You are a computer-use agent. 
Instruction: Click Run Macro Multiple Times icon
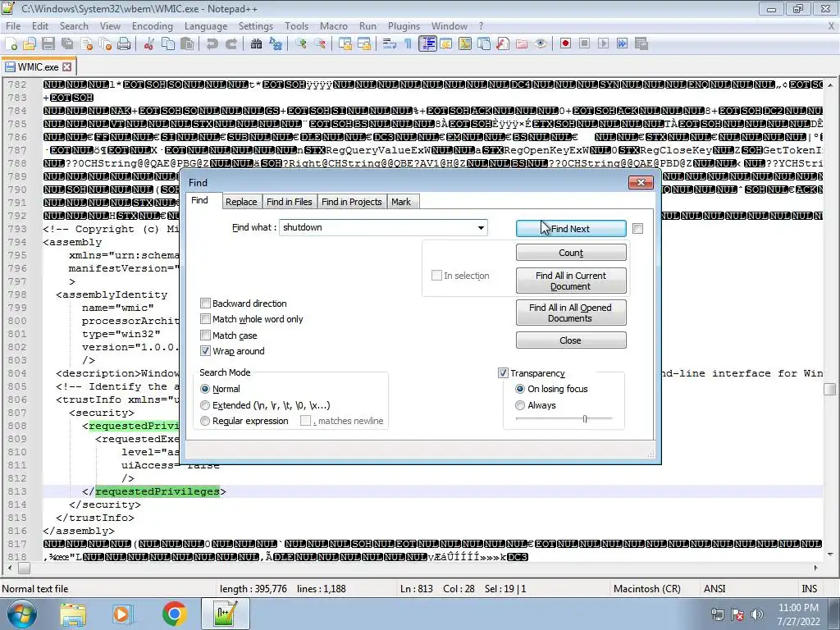[622, 44]
